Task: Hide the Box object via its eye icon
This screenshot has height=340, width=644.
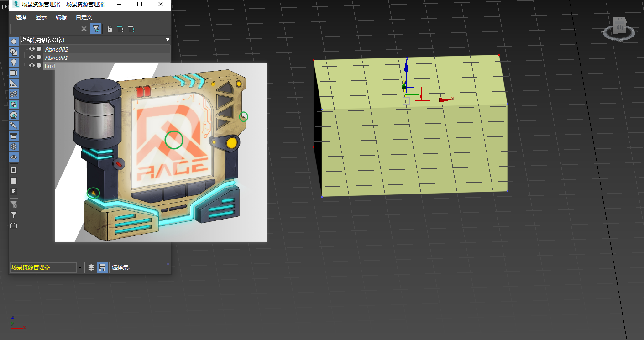Action: pyautogui.click(x=32, y=65)
